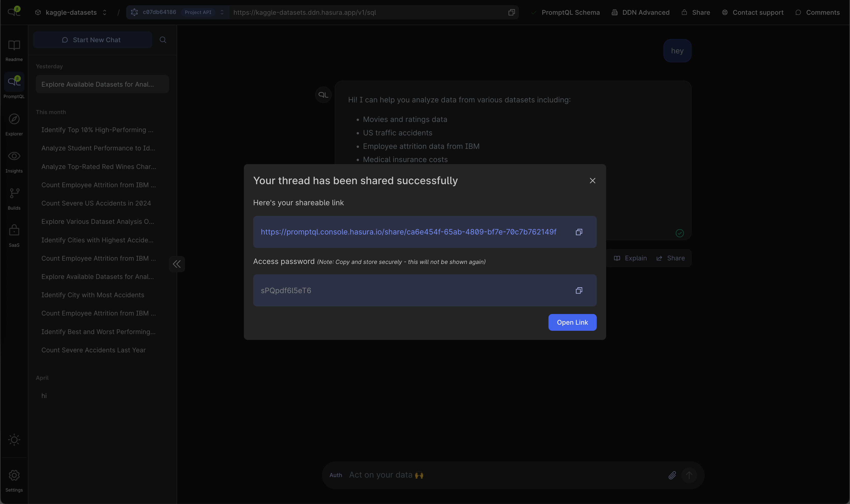
Task: Select 'Count Severe US Accidents in 2024' thread
Action: click(96, 203)
